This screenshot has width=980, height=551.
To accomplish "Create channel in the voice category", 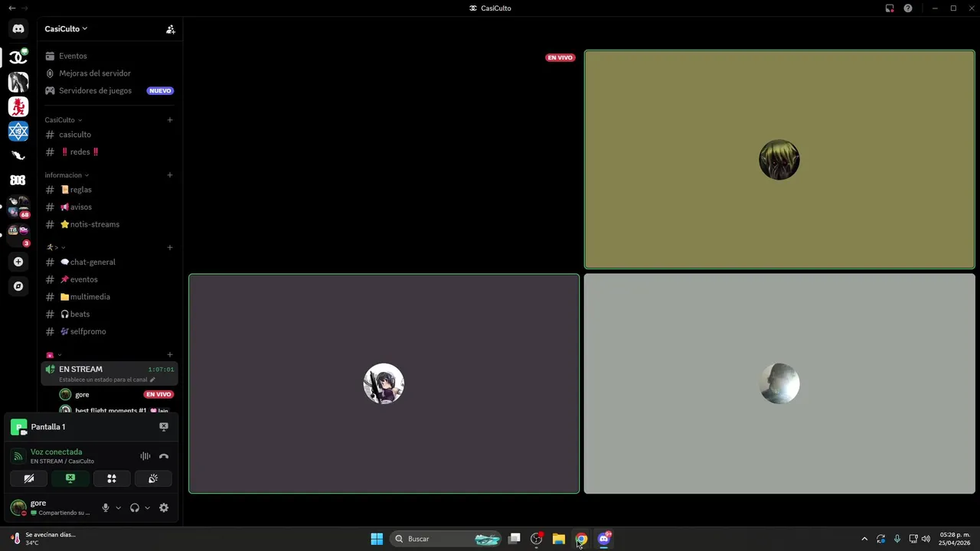I will [x=170, y=355].
